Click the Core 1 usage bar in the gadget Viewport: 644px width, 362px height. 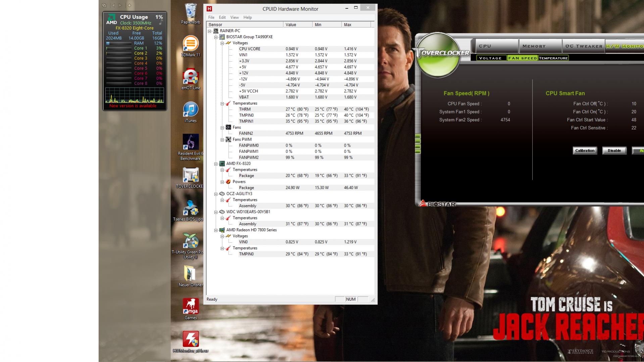tap(119, 48)
